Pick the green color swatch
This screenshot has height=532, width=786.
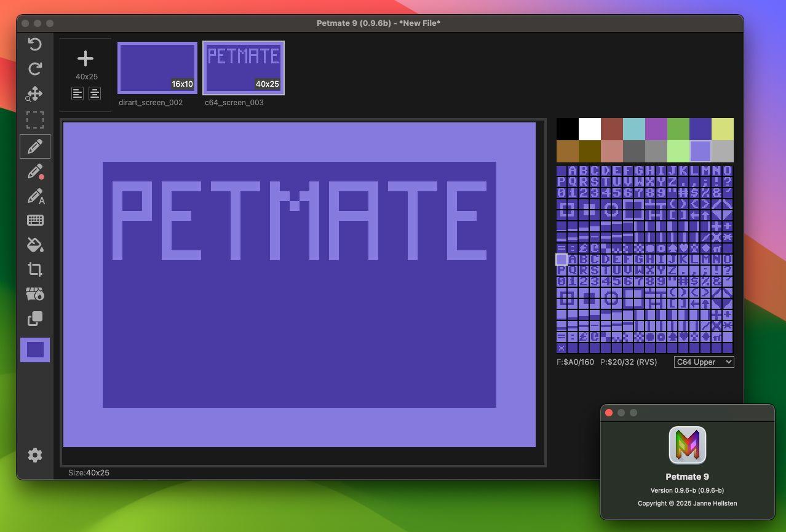click(x=678, y=129)
